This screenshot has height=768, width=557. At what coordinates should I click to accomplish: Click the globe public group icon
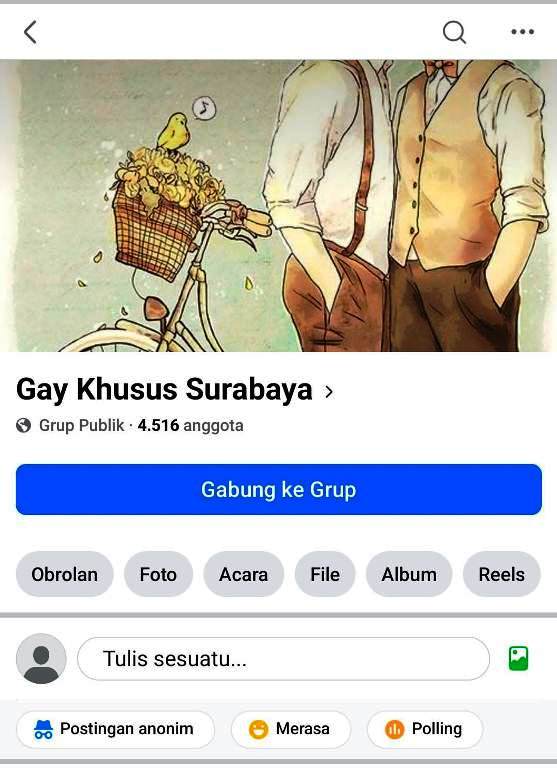tap(23, 425)
